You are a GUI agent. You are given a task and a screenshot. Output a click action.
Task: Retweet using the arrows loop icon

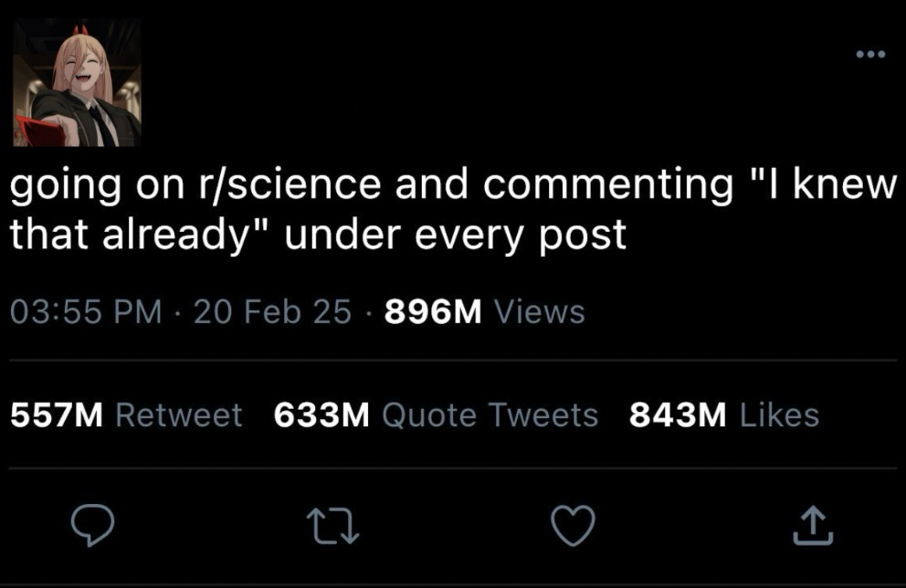332,525
